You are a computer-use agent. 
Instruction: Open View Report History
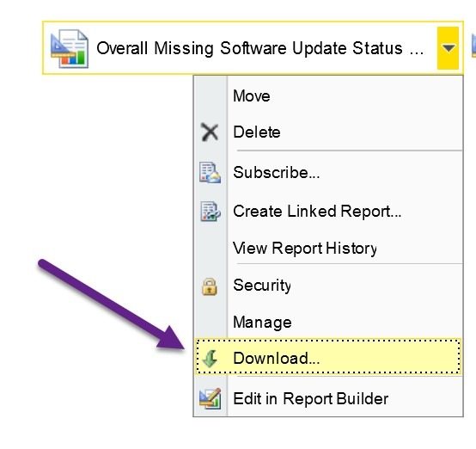(305, 249)
